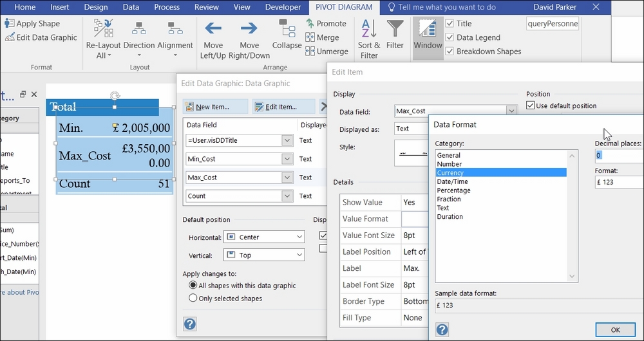
Task: Switch to the Data tab
Action: click(131, 7)
